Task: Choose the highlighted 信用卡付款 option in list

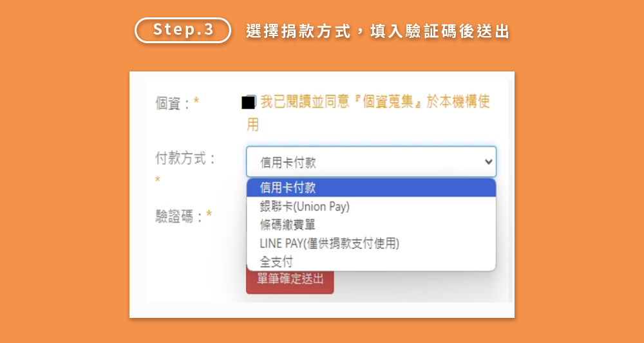Action: [372, 188]
